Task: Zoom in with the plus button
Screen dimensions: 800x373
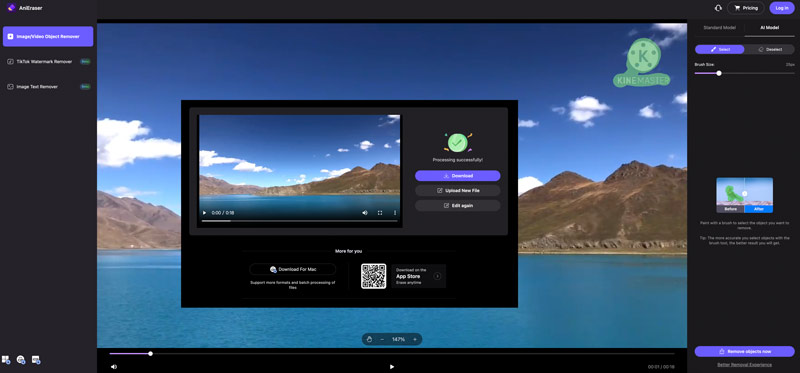Action: click(x=415, y=339)
